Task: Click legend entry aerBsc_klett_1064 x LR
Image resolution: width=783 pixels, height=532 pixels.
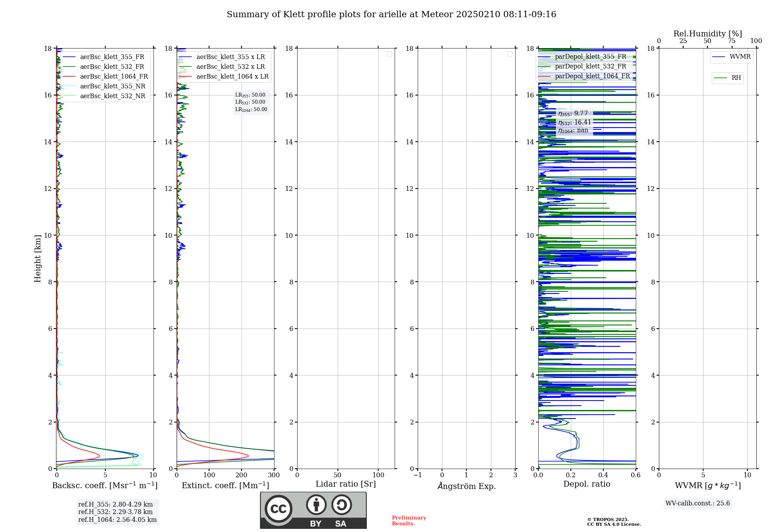Action: 224,76
